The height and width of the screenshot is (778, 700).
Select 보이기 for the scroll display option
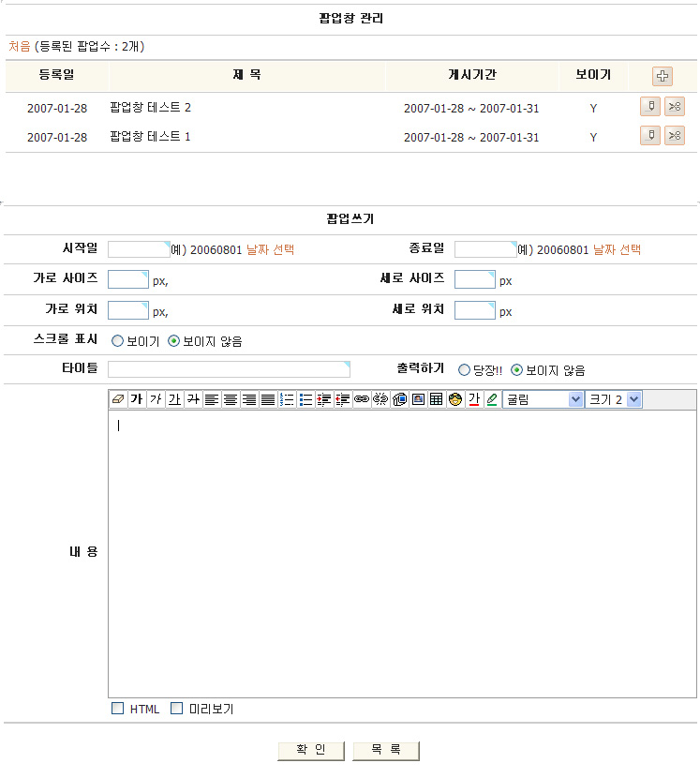(x=118, y=341)
